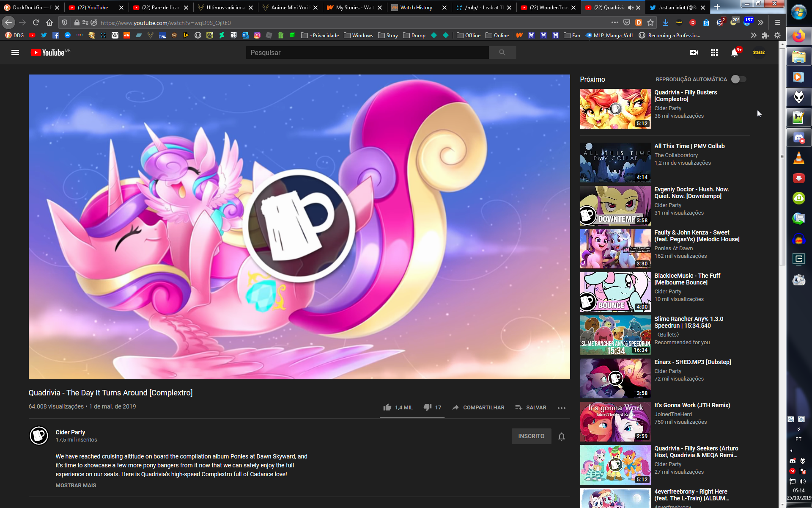Click the Windows Start orb
Screen dimensions: 812x508
[x=798, y=13]
